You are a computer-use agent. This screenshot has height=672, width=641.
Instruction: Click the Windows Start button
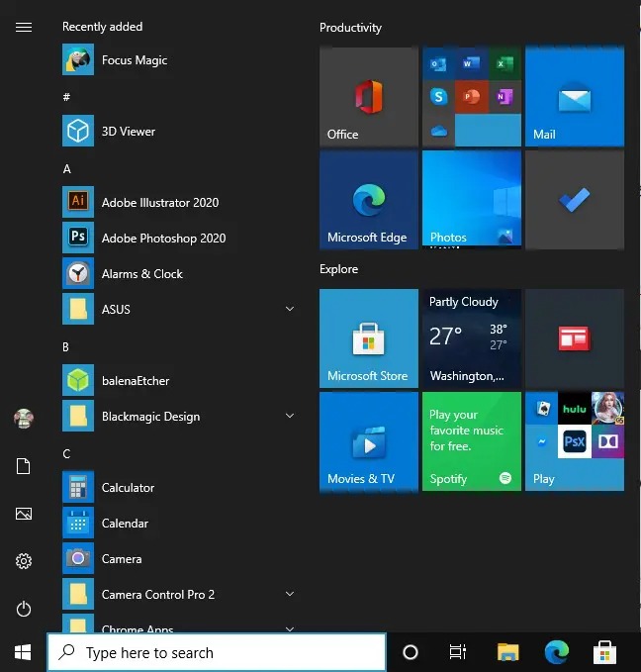click(23, 652)
